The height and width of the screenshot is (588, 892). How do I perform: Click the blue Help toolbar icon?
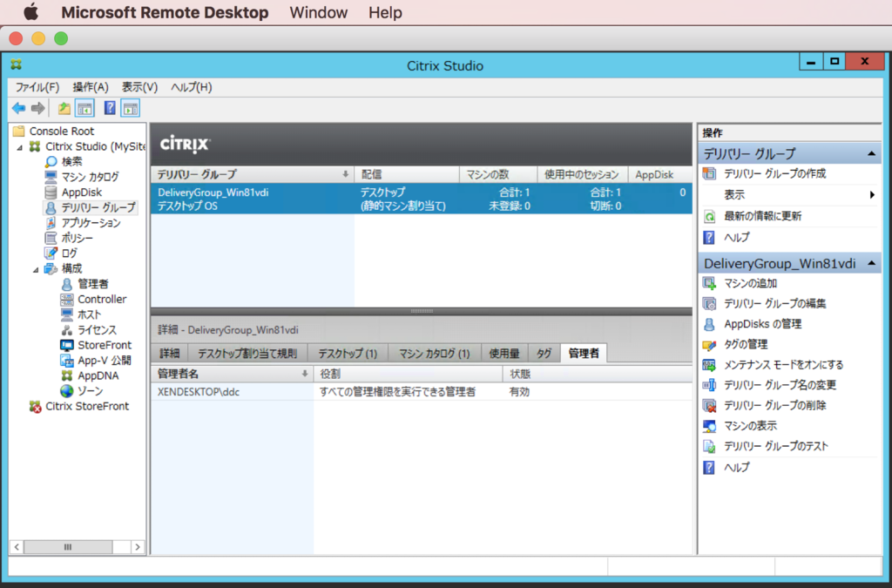point(110,108)
